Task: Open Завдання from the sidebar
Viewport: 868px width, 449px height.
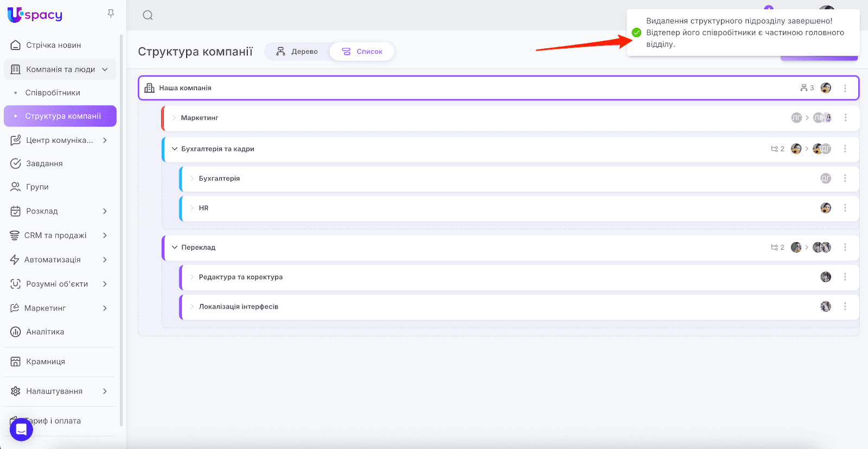Action: [44, 163]
